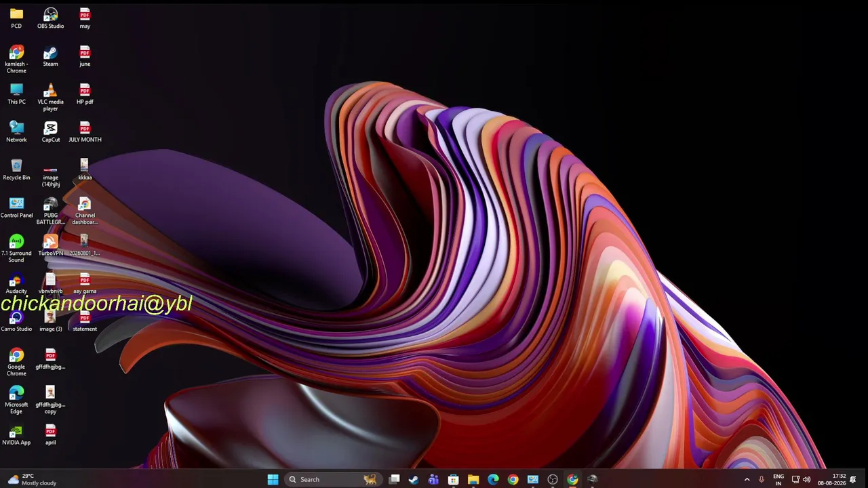Select the 'aay garna' PDF file
Image resolution: width=868 pixels, height=488 pixels.
(85, 284)
